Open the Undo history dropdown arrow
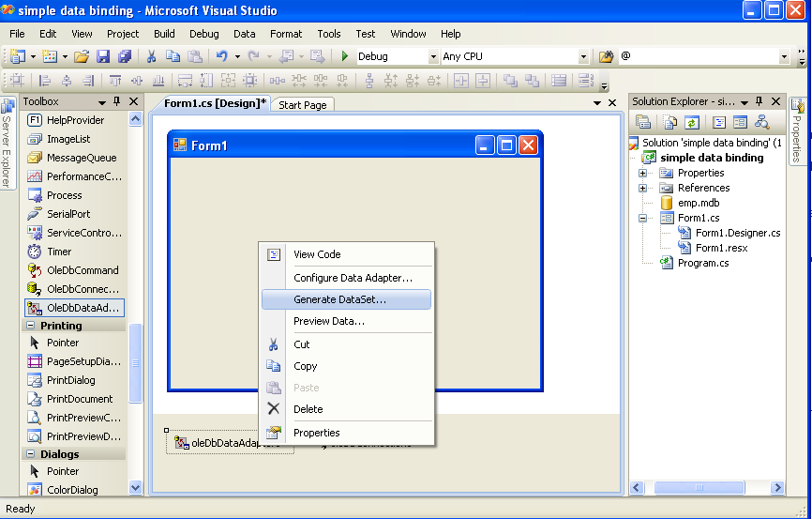This screenshot has height=519, width=812. click(237, 56)
